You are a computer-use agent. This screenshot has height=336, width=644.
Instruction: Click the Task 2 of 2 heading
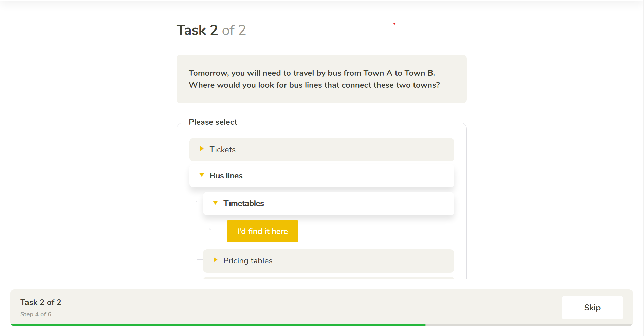coord(211,30)
